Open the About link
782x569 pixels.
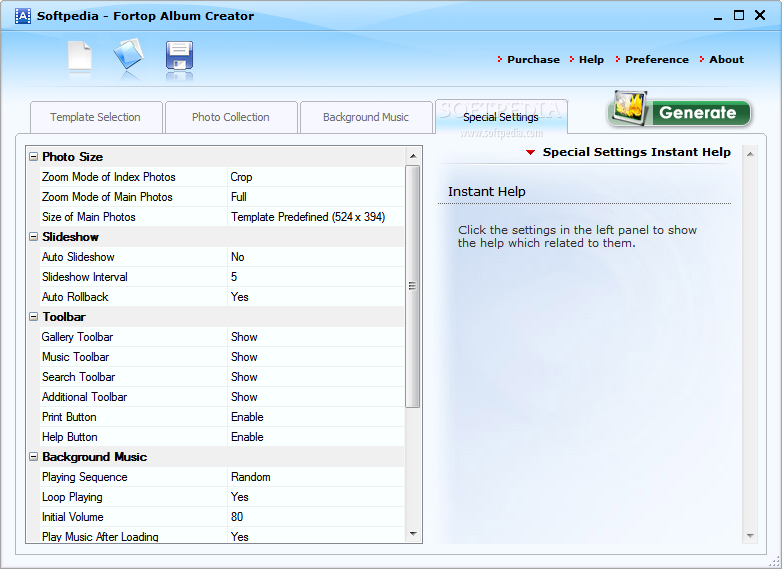(726, 59)
